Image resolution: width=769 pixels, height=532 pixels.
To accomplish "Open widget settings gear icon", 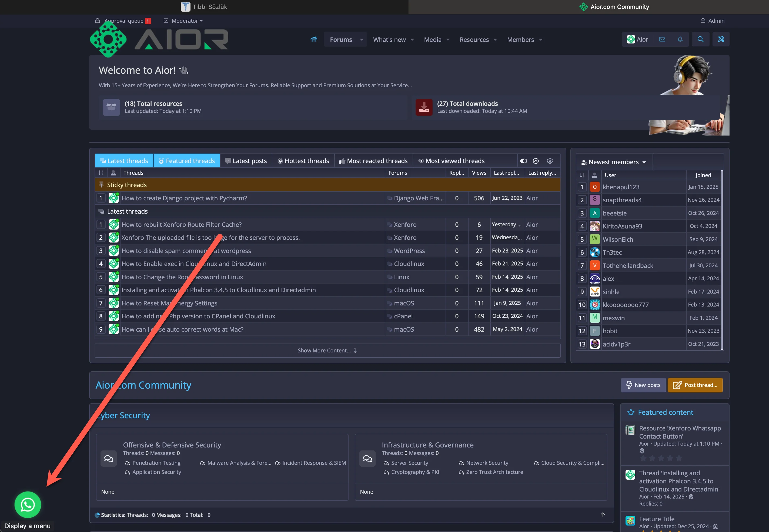I will point(550,161).
